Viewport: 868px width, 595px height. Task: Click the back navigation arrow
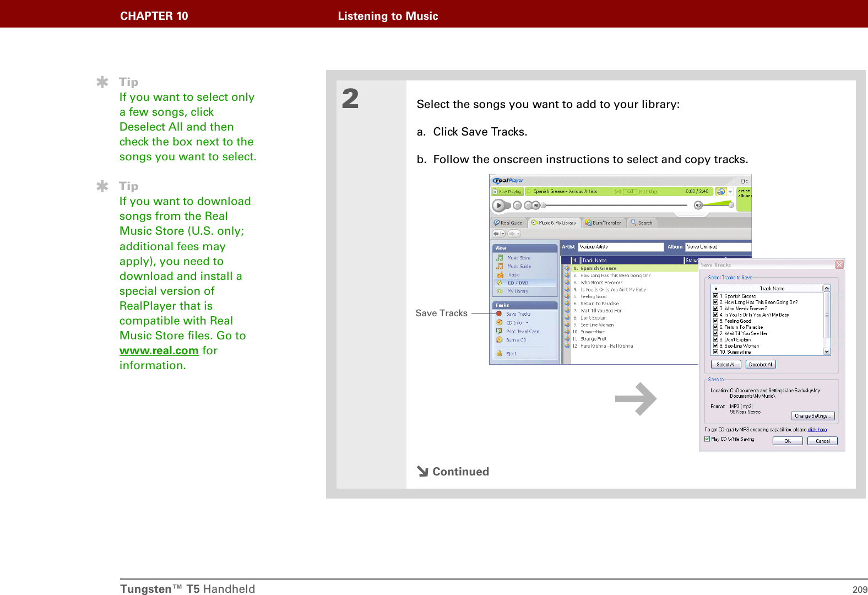coord(496,234)
